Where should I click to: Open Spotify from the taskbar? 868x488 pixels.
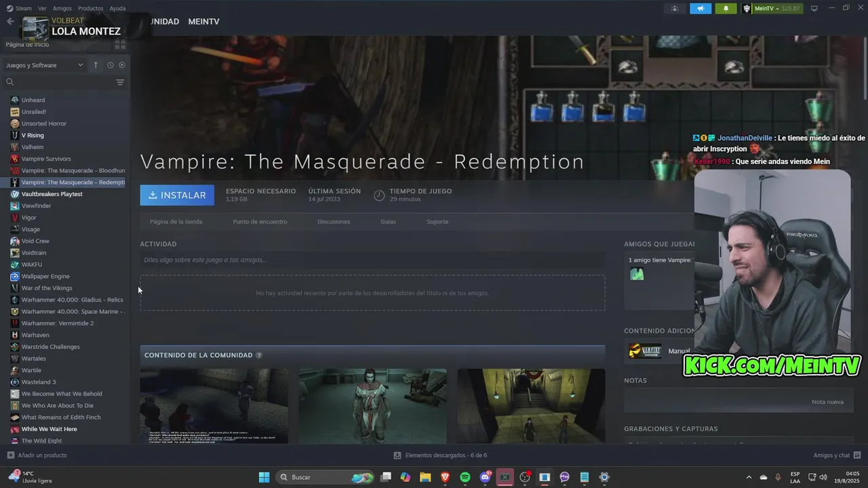pyautogui.click(x=465, y=477)
